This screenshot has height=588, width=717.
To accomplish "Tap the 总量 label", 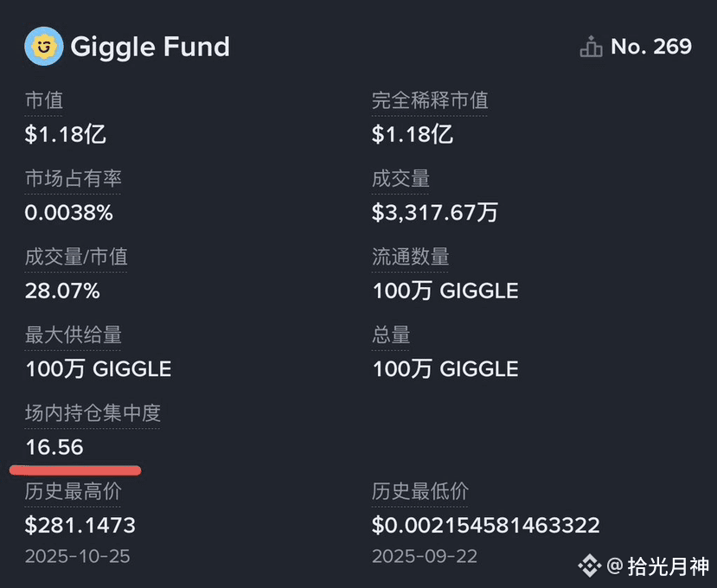I will (x=391, y=336).
